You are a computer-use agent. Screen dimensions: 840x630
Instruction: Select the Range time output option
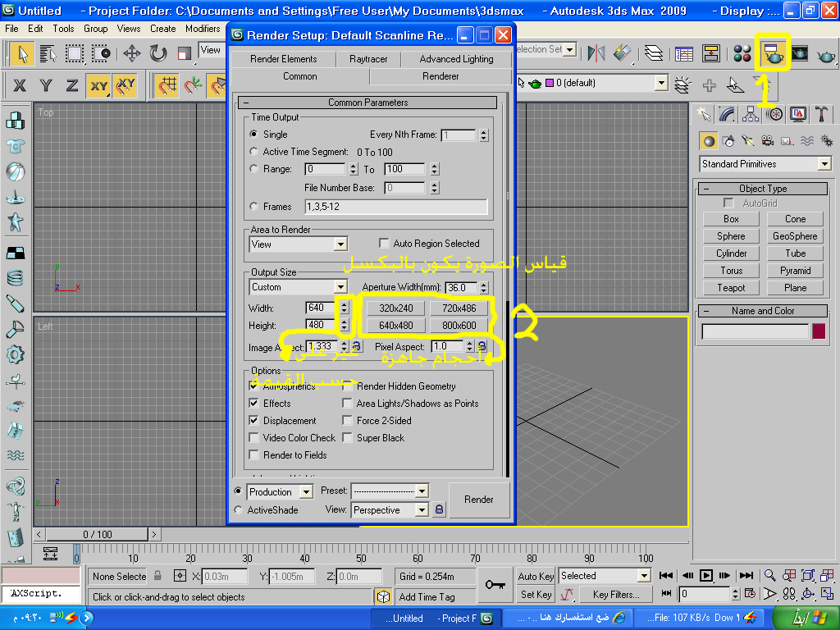pyautogui.click(x=254, y=169)
